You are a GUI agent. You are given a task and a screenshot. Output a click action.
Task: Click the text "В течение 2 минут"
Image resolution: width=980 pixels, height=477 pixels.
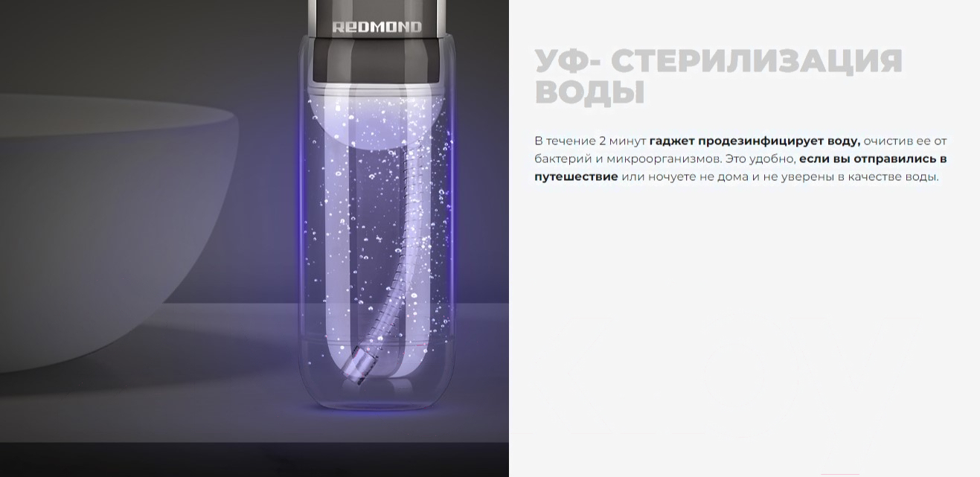click(590, 141)
